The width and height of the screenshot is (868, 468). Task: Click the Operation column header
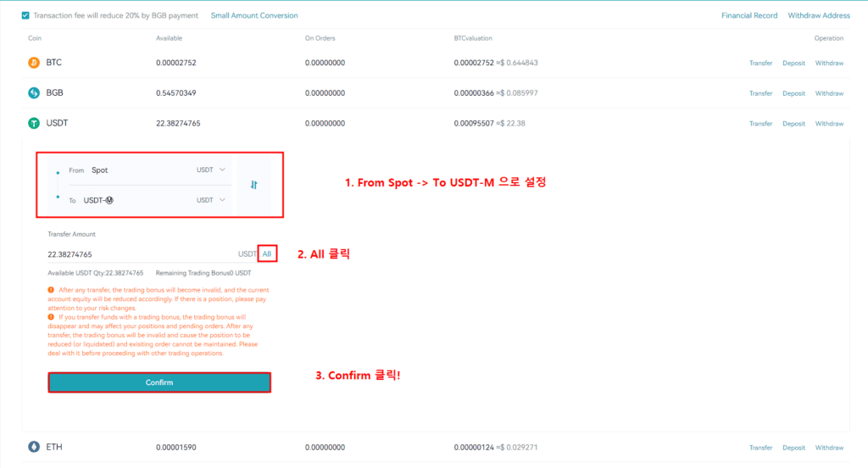tap(829, 38)
